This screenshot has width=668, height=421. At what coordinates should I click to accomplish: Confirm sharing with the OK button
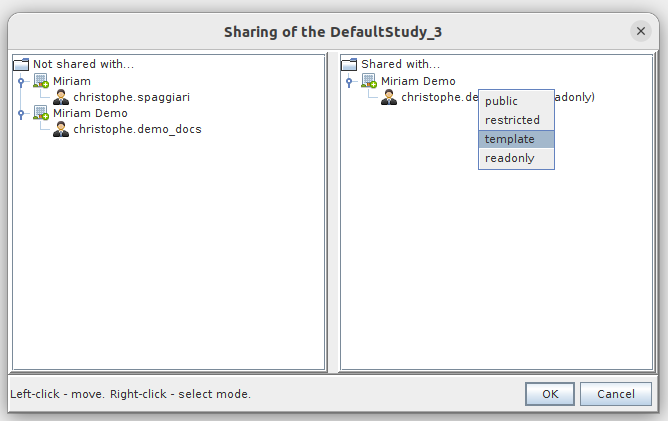click(550, 394)
